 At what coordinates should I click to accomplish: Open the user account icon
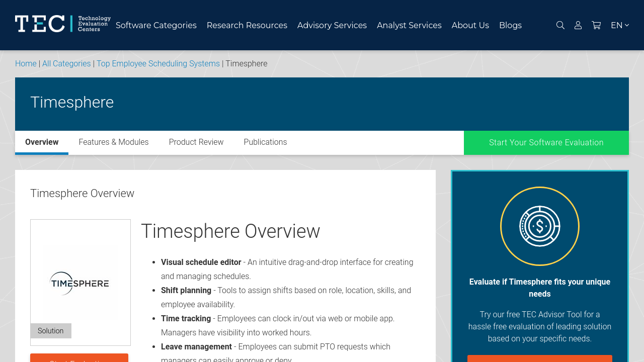click(578, 25)
